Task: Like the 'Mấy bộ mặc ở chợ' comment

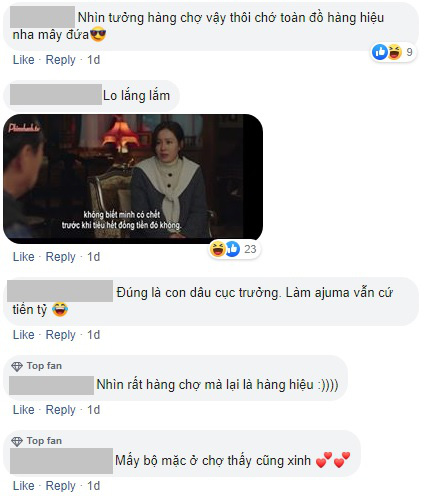Action: [24, 486]
